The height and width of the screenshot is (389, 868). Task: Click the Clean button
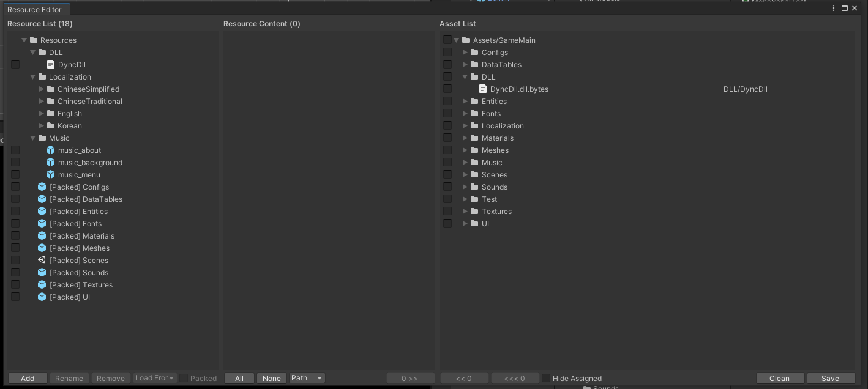pos(780,378)
